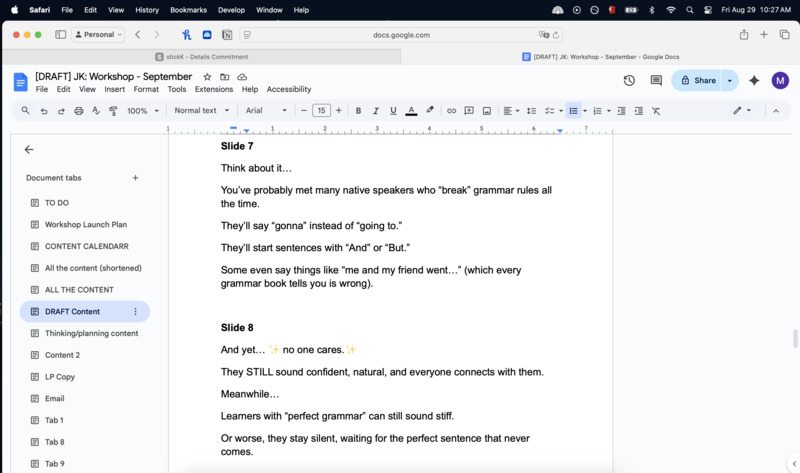Open Safari History menu
The width and height of the screenshot is (800, 473).
click(x=147, y=10)
